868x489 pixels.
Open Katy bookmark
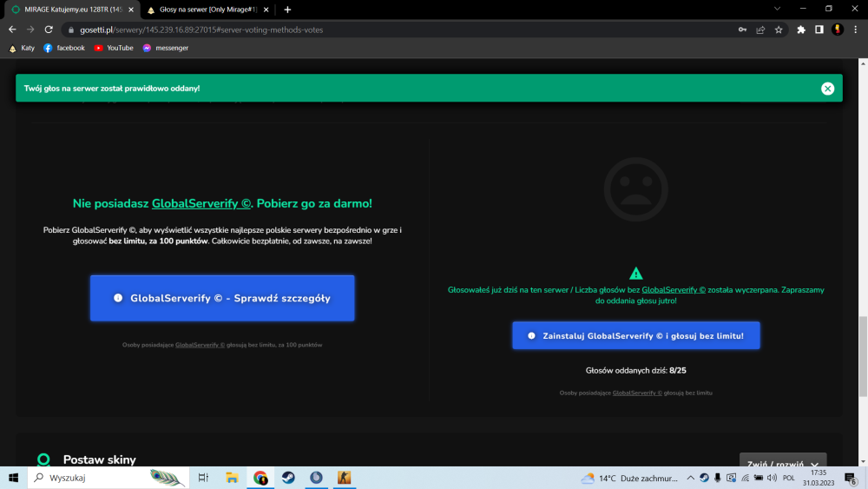pos(23,48)
